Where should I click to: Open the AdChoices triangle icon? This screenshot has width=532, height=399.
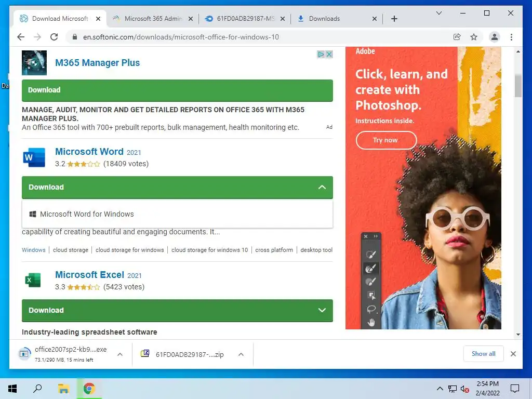tap(321, 54)
